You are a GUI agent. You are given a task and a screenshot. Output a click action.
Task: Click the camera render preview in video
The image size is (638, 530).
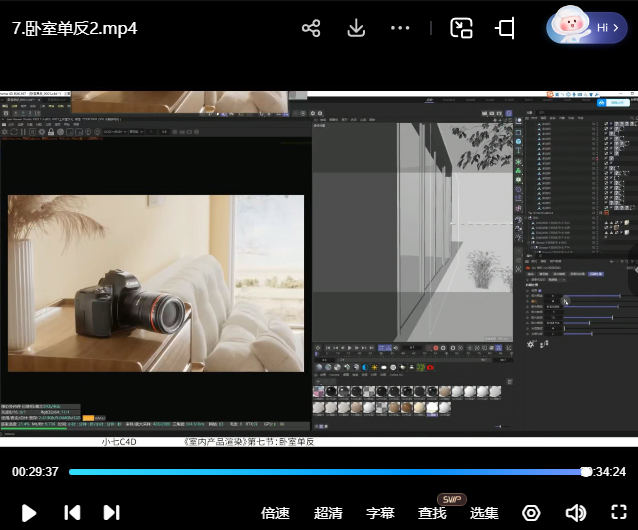(155, 283)
